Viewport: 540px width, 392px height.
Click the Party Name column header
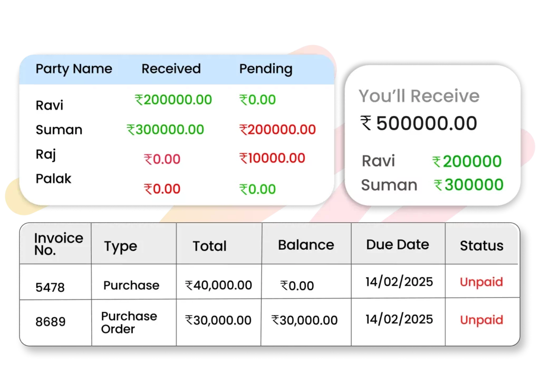coord(74,69)
